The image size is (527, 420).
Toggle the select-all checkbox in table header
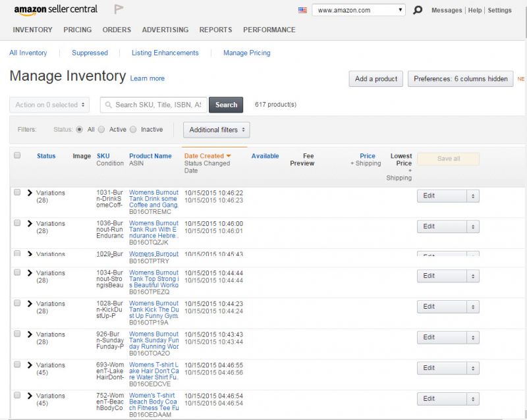click(17, 155)
